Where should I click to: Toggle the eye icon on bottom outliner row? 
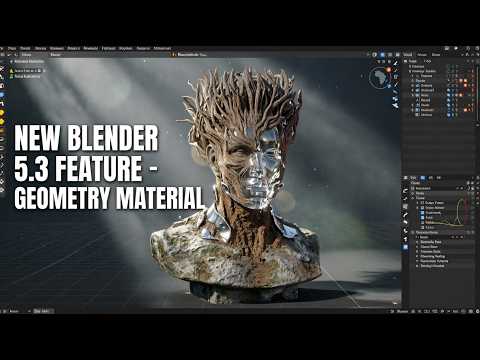[x=449, y=115]
